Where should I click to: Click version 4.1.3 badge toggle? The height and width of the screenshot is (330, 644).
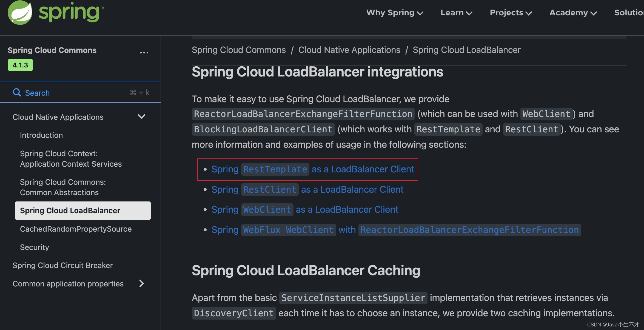[20, 65]
